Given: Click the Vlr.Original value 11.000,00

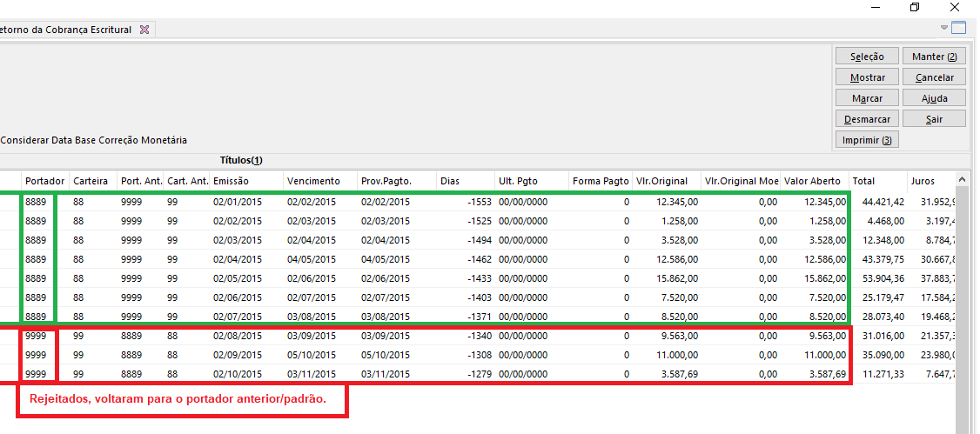Looking at the screenshot, I should [x=677, y=356].
